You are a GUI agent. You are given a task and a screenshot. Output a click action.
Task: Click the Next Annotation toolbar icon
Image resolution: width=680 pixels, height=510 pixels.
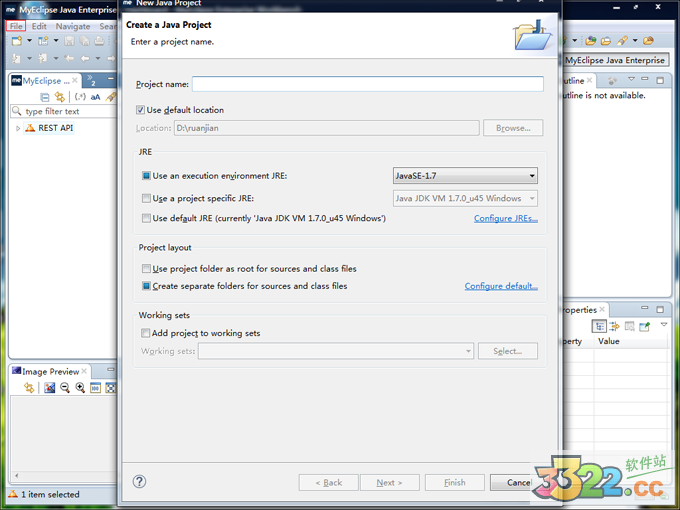point(16,58)
